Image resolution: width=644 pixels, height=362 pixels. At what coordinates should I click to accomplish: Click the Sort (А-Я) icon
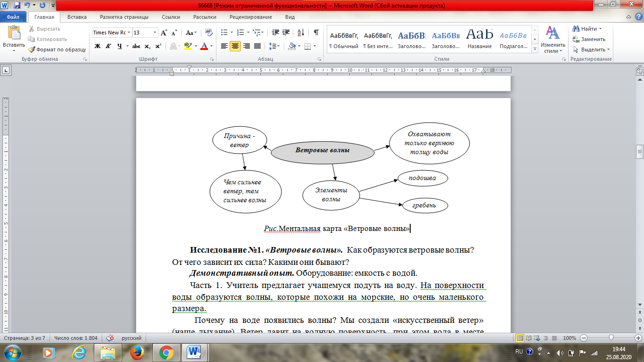click(x=301, y=33)
